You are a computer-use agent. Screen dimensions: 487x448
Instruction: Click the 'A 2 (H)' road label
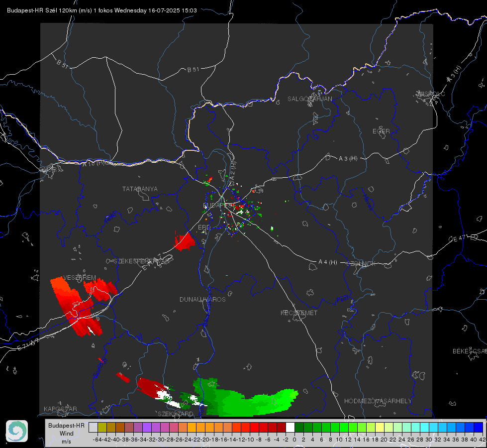(x=233, y=170)
